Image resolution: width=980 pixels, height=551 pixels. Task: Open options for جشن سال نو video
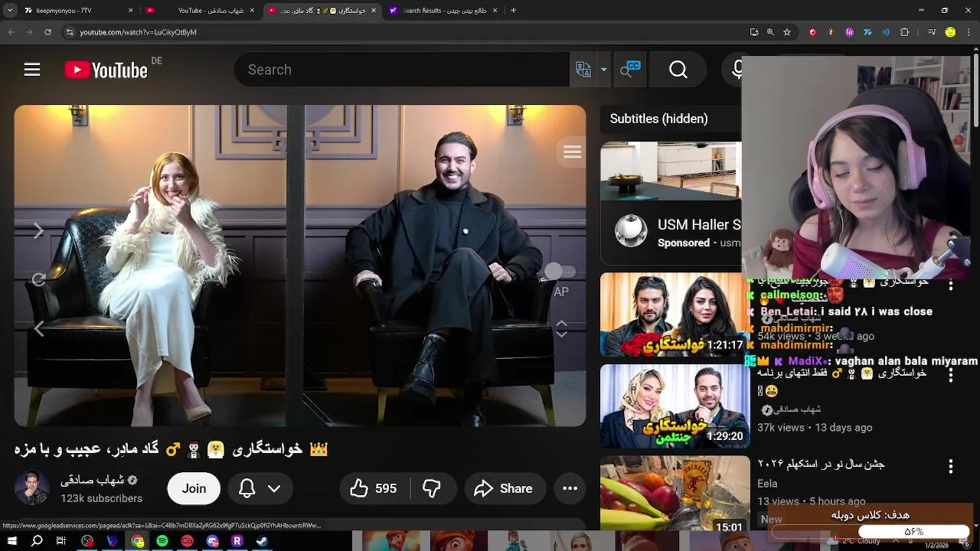[950, 466]
